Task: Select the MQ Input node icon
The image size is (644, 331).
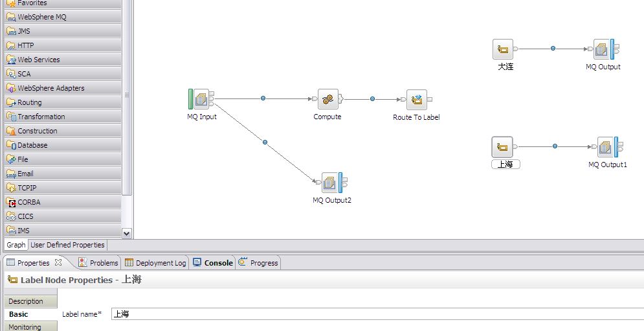Action: [201, 99]
